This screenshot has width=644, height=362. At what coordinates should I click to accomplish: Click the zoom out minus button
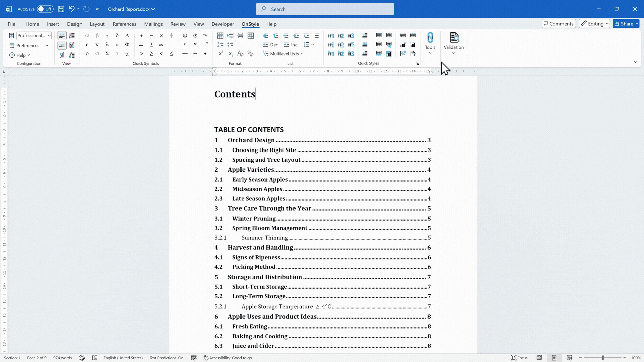pos(581,358)
